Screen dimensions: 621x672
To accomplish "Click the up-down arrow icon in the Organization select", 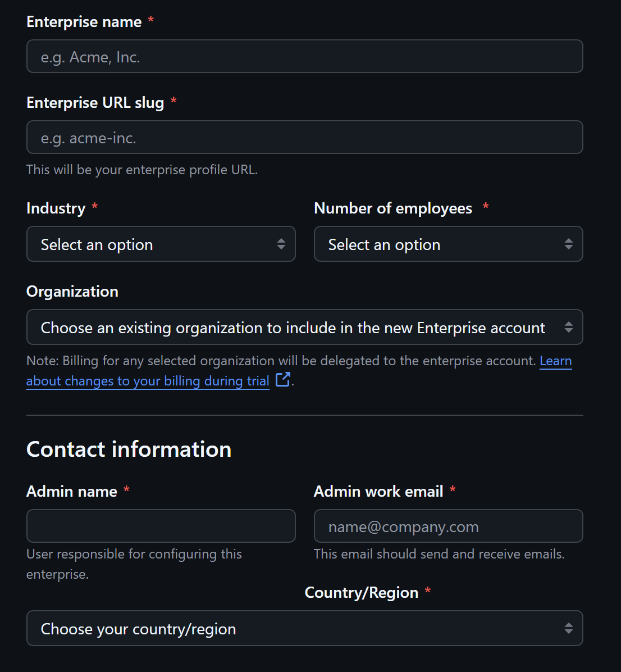I will coord(569,328).
